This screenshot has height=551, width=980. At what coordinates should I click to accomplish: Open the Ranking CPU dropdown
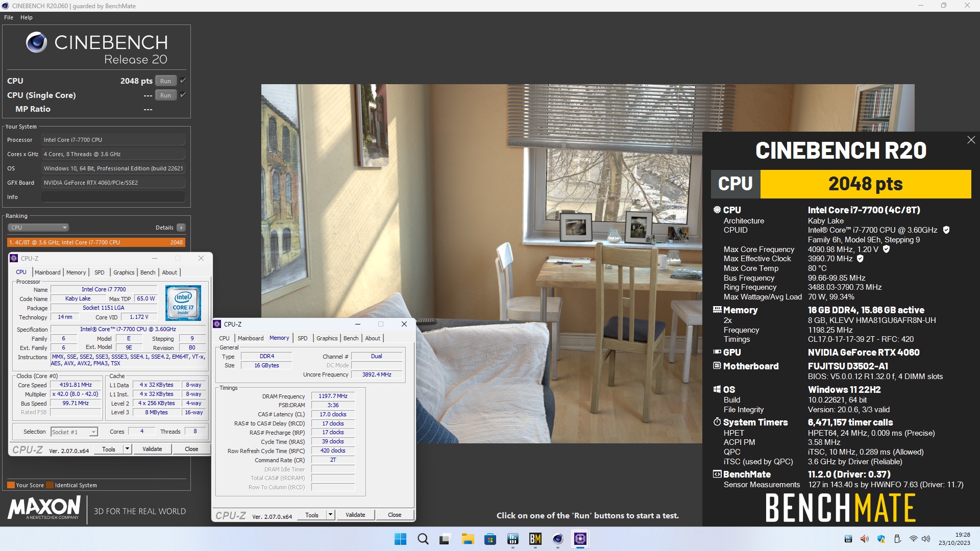tap(38, 228)
